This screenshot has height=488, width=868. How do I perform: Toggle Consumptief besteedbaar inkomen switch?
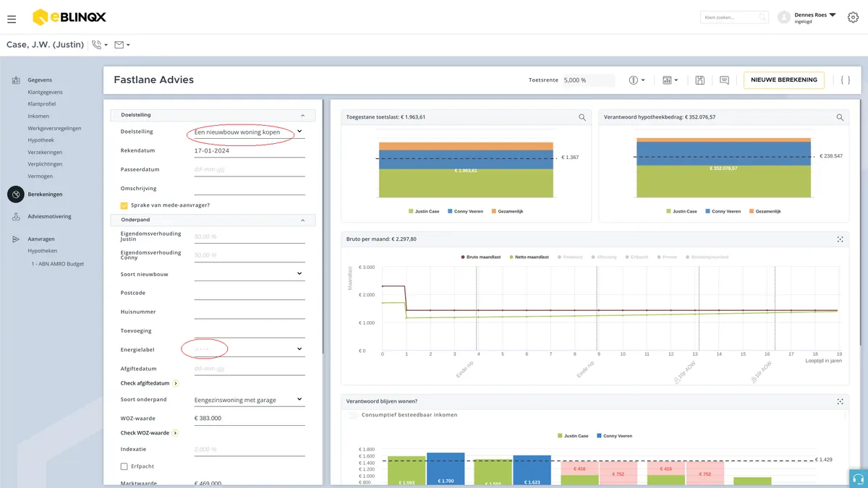(x=352, y=415)
